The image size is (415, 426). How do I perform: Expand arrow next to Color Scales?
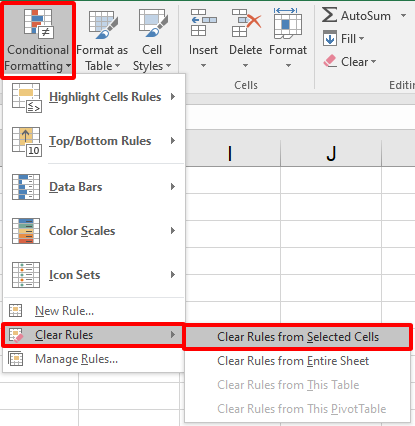pos(173,231)
